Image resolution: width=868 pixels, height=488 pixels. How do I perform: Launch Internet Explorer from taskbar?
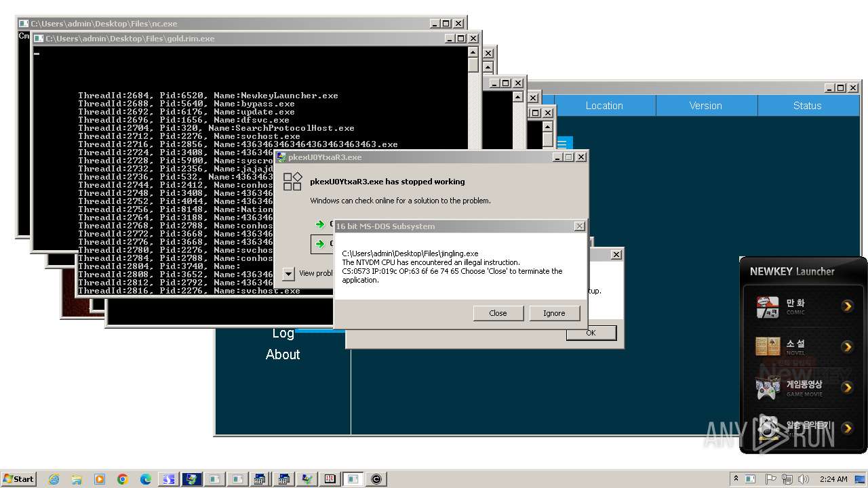[x=54, y=479]
